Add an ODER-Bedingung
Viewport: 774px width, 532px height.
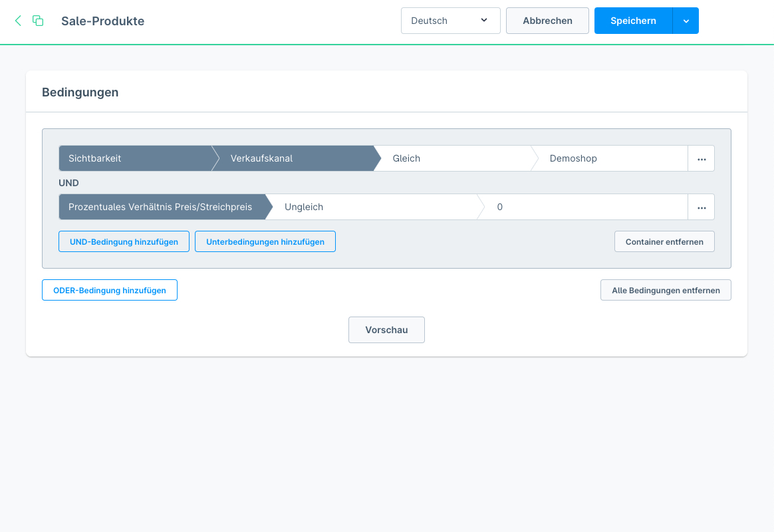(110, 291)
